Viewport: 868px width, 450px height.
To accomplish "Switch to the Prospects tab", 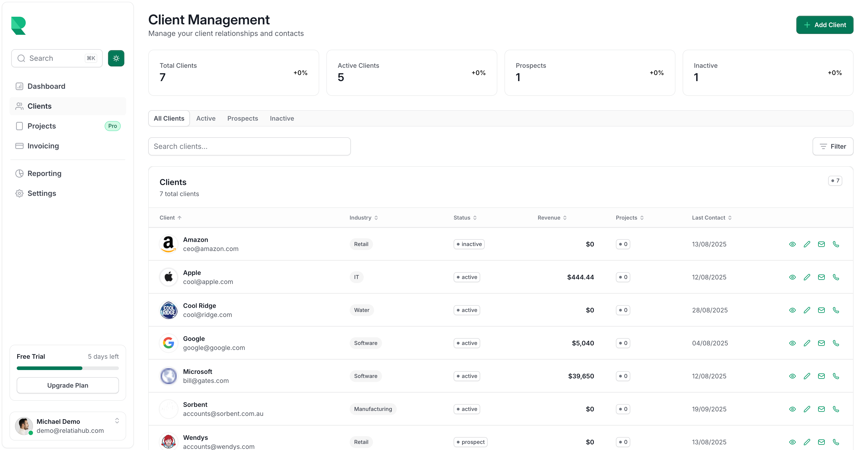I will [243, 119].
